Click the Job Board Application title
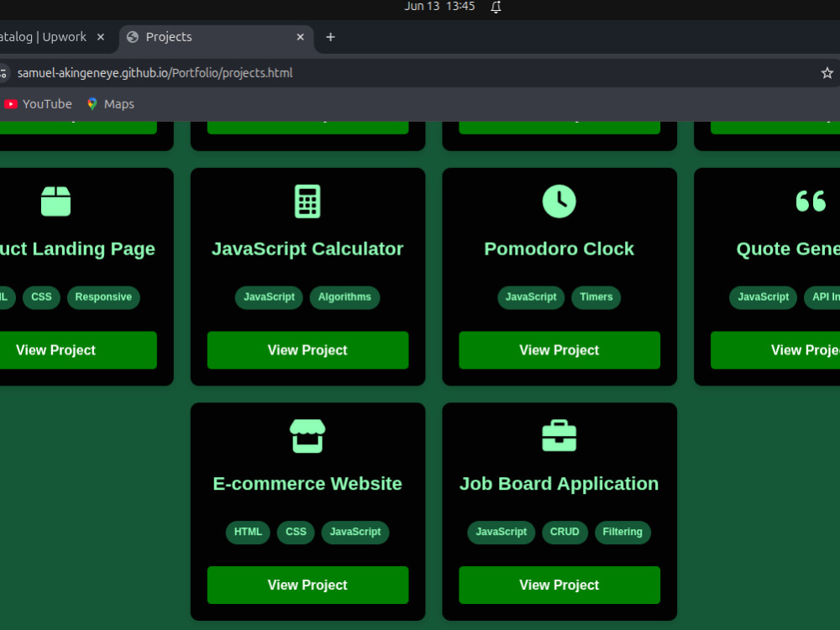The width and height of the screenshot is (840, 630). (559, 485)
